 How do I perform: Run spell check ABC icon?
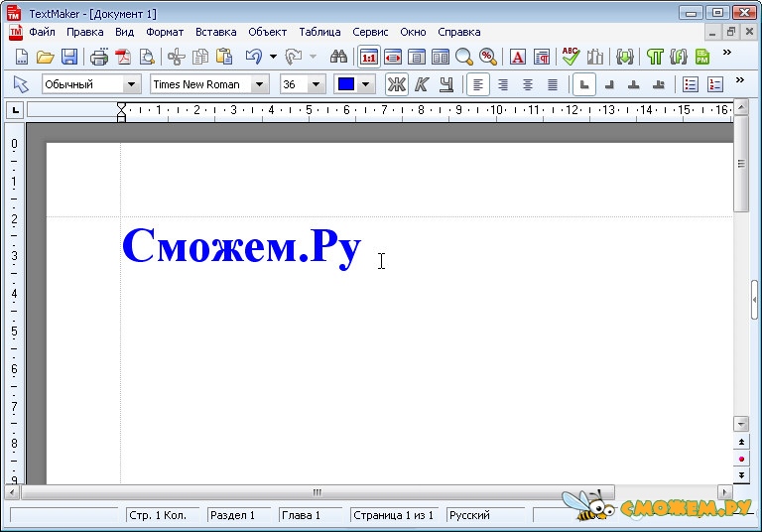tap(571, 57)
